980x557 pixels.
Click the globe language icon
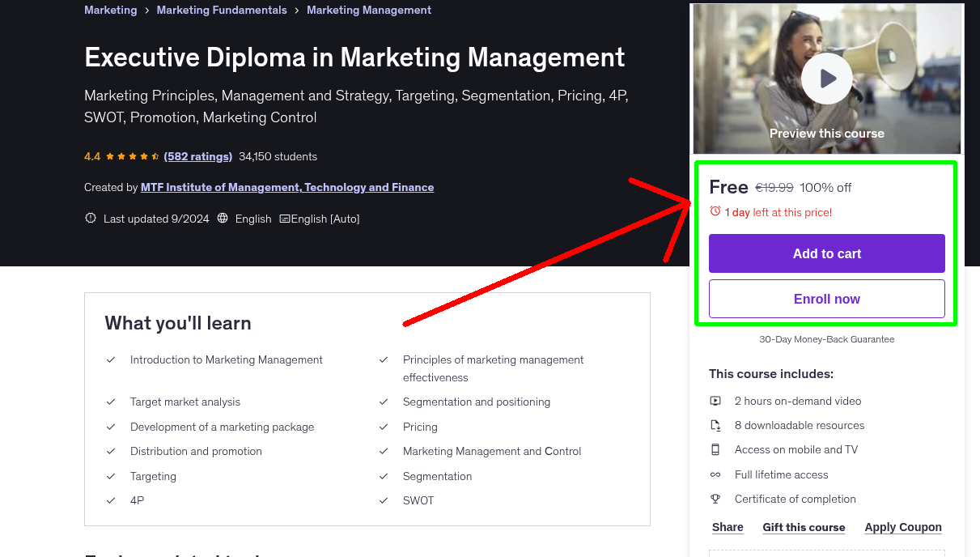click(223, 219)
